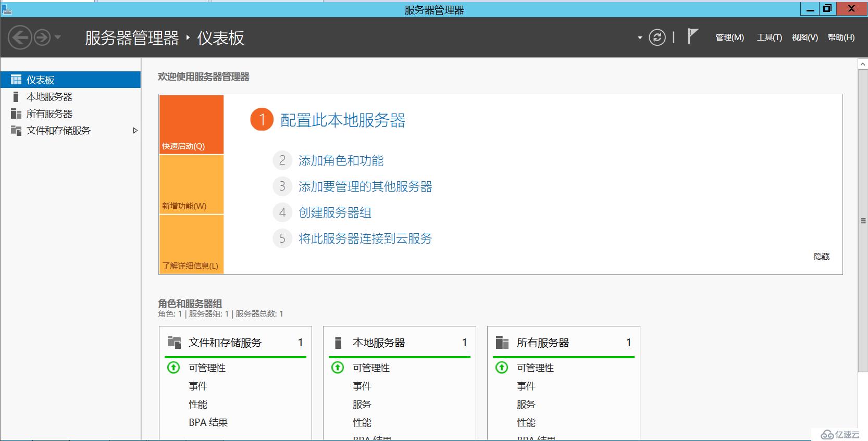The height and width of the screenshot is (441, 868).
Task: Open the 新增功能(W) tile
Action: 191,184
